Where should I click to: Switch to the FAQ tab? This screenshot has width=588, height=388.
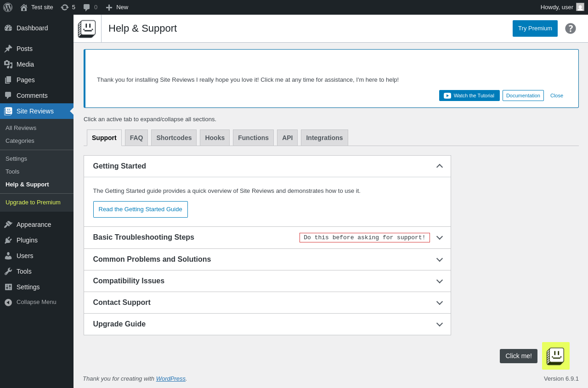(x=136, y=138)
